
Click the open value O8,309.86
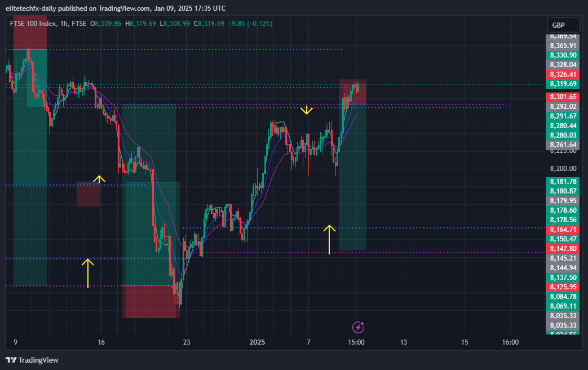[x=105, y=24]
